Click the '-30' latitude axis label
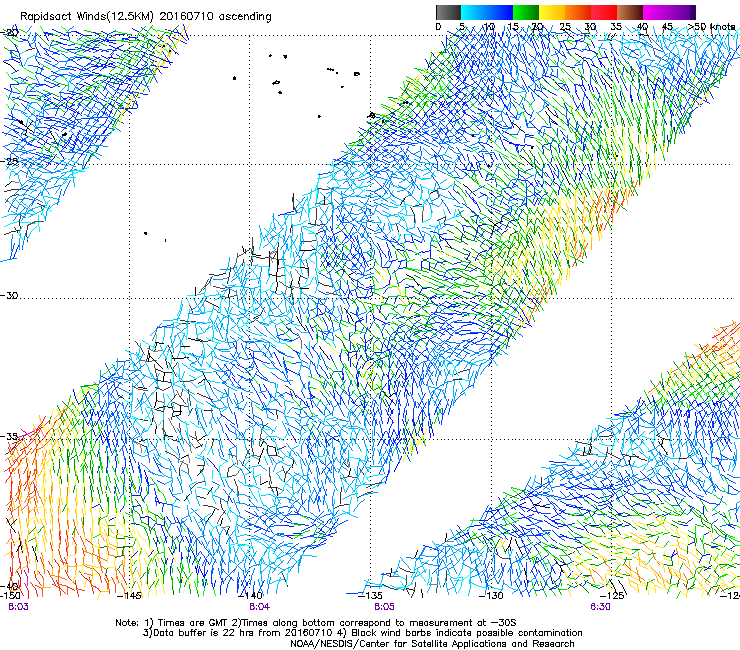740x650 pixels. pyautogui.click(x=9, y=295)
